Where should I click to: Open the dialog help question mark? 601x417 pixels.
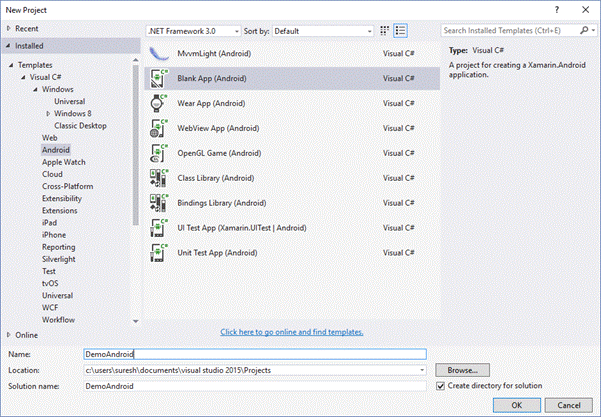(x=557, y=10)
